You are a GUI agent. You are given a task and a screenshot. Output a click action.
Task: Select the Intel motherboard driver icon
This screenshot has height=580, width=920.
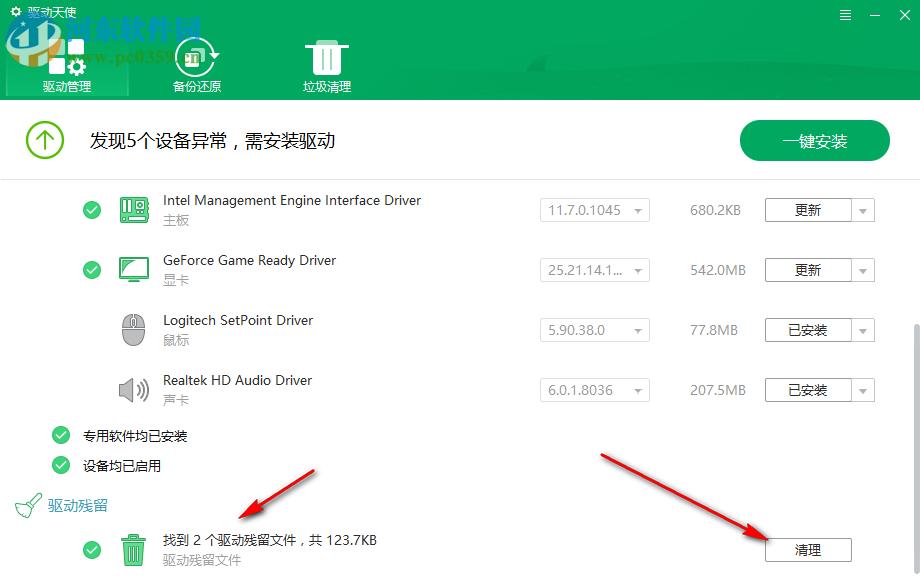134,210
